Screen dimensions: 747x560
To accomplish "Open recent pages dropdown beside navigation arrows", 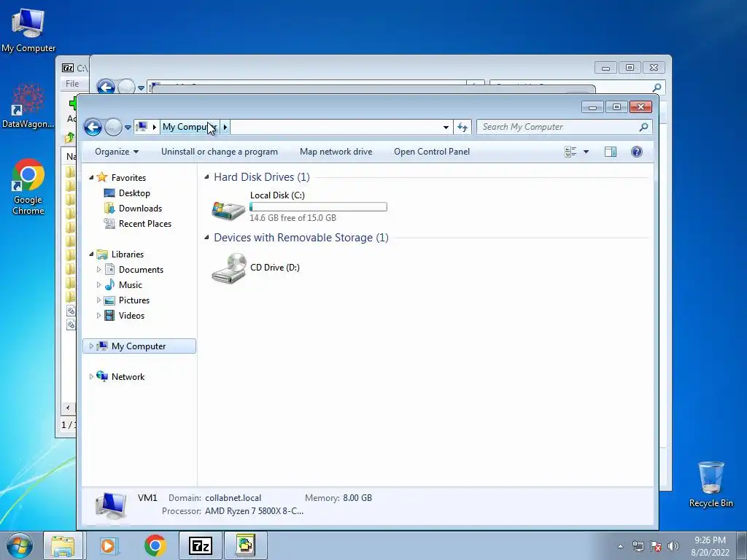I will (128, 127).
